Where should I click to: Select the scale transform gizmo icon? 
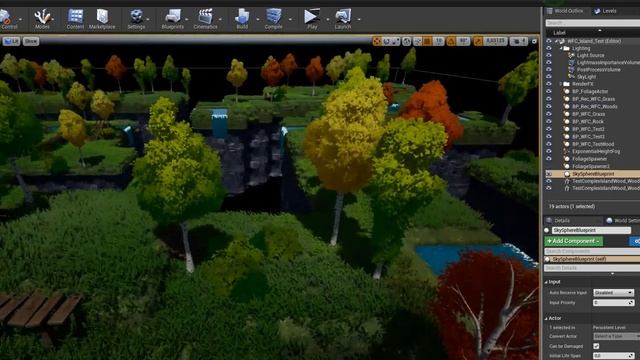[395, 41]
